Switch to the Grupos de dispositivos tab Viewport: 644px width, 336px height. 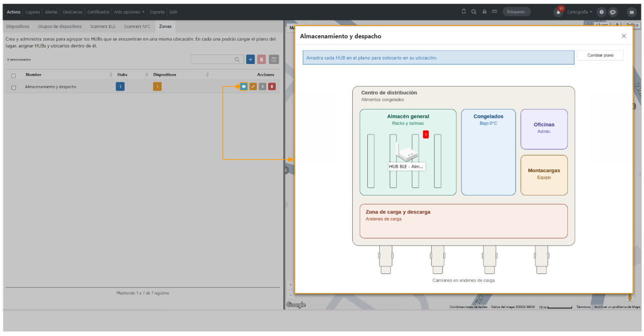click(x=60, y=26)
